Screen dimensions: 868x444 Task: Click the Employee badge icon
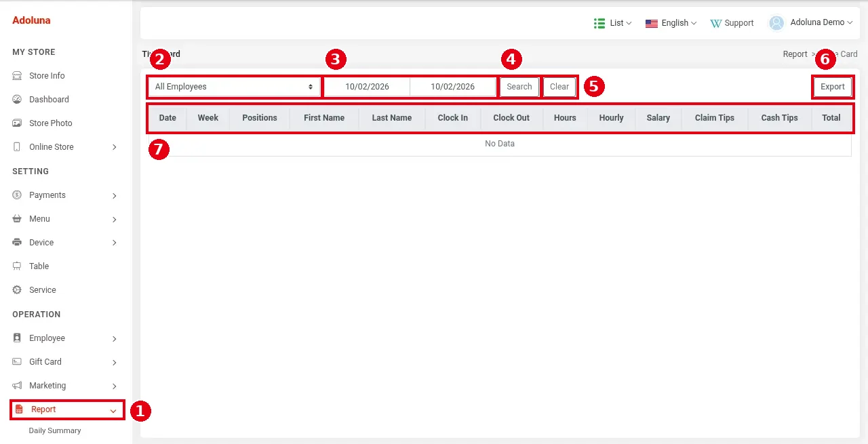(17, 338)
